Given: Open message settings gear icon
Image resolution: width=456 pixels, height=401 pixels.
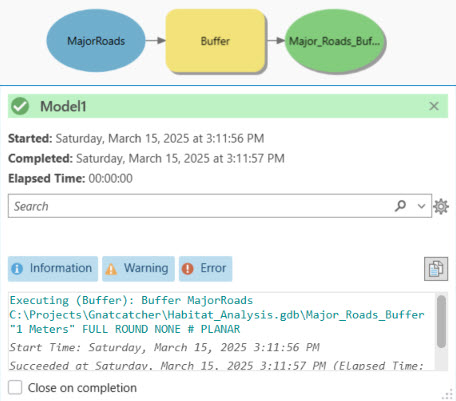Looking at the screenshot, I should pyautogui.click(x=441, y=206).
